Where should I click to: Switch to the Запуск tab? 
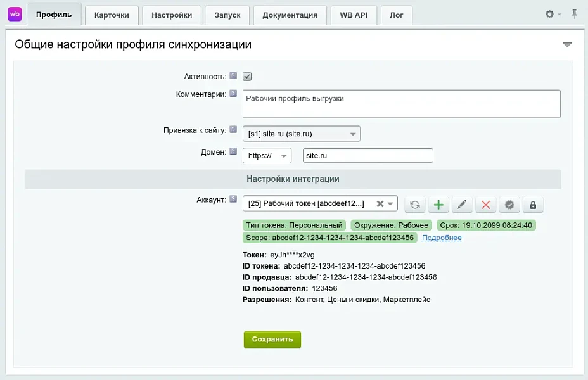pyautogui.click(x=227, y=15)
